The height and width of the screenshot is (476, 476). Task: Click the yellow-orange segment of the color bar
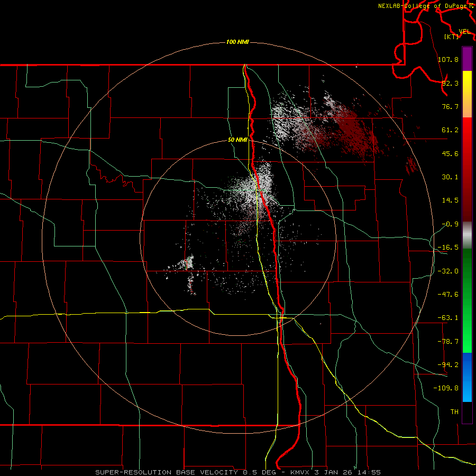coord(467,94)
